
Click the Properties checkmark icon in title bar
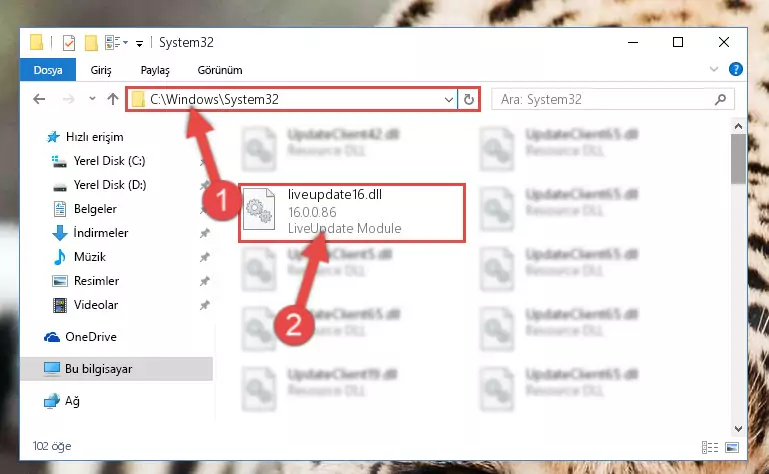pyautogui.click(x=69, y=43)
